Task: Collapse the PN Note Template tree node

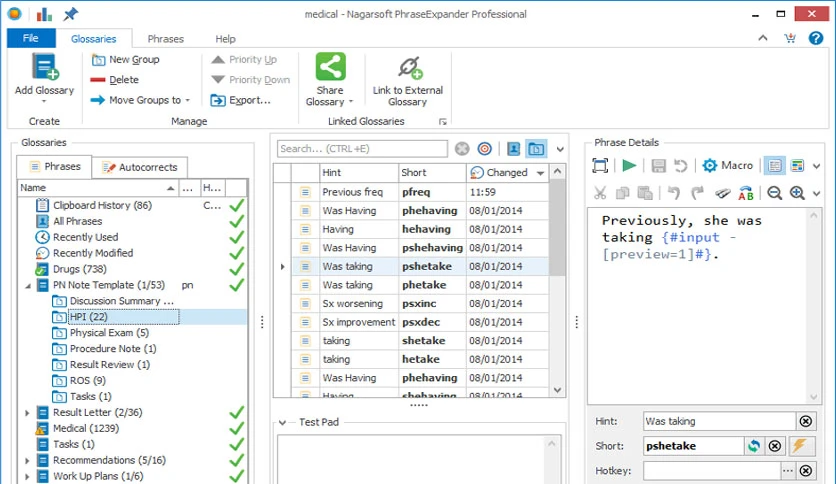Action: [28, 286]
